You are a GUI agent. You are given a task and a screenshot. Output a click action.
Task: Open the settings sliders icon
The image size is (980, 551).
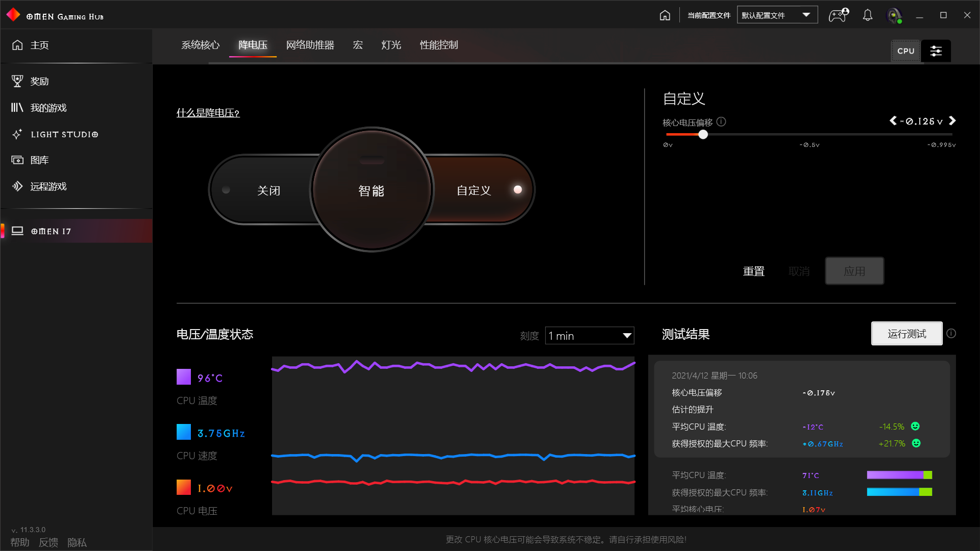pyautogui.click(x=936, y=51)
